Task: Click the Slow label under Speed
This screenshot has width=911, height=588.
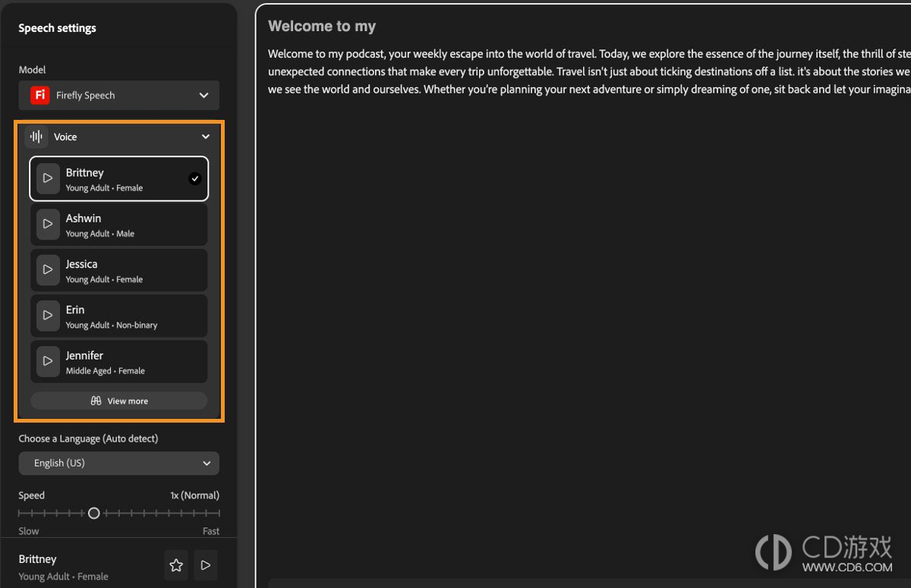Action: point(29,531)
